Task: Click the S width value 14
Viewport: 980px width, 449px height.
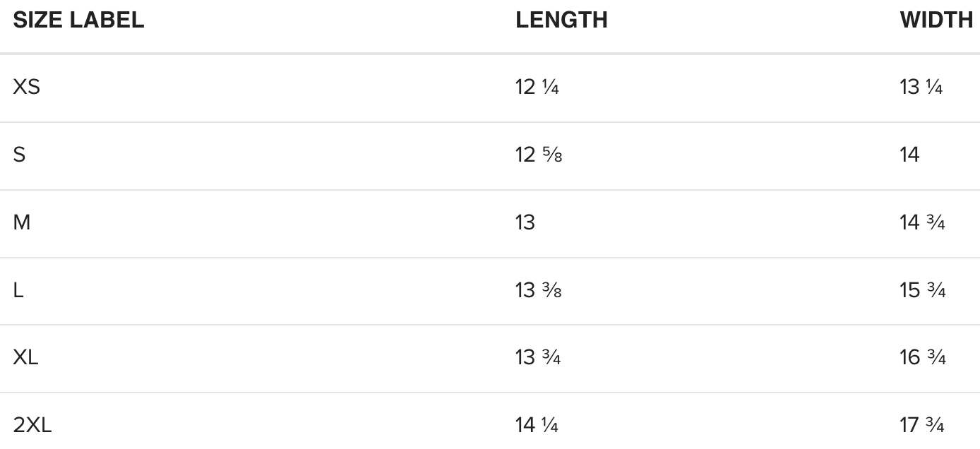Action: tap(910, 155)
